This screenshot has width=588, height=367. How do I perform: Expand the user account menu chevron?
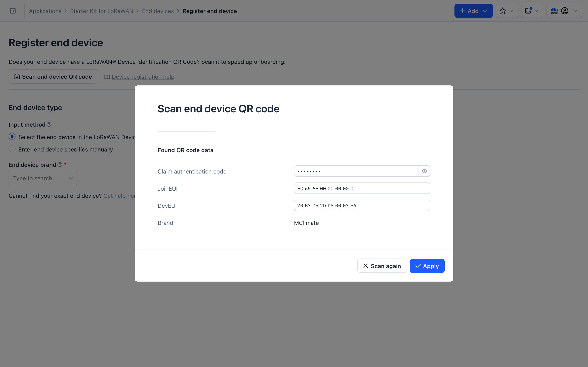pyautogui.click(x=575, y=11)
